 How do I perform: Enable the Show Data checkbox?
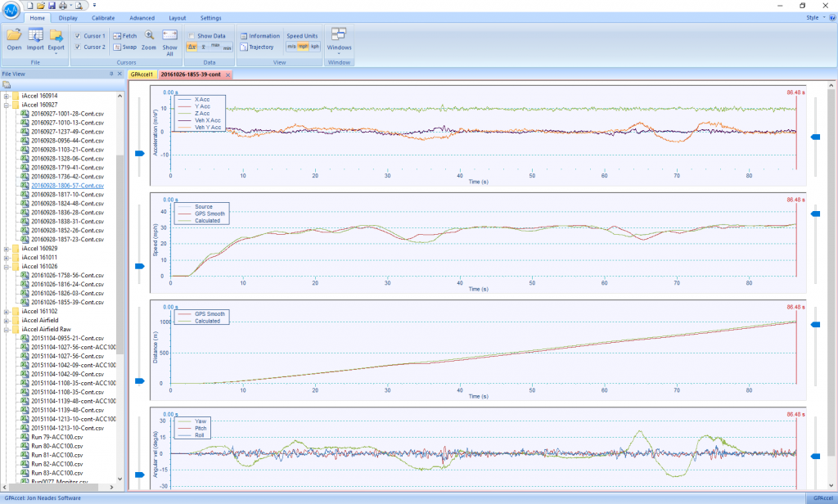pyautogui.click(x=191, y=36)
